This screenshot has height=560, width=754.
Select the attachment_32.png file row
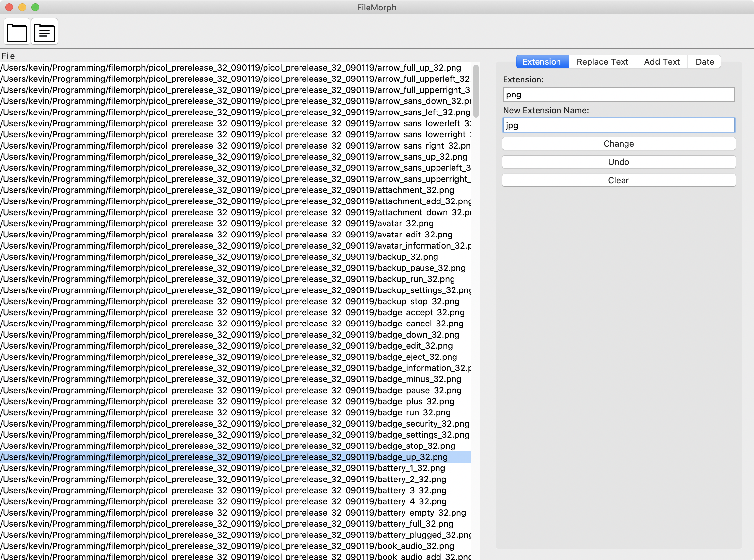235,190
